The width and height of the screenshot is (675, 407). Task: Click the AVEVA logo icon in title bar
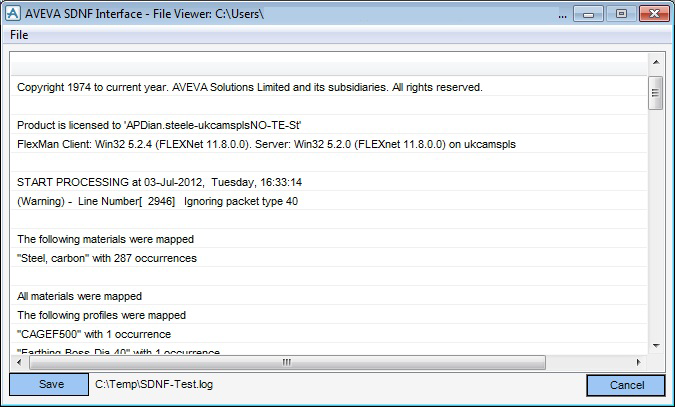pos(12,13)
